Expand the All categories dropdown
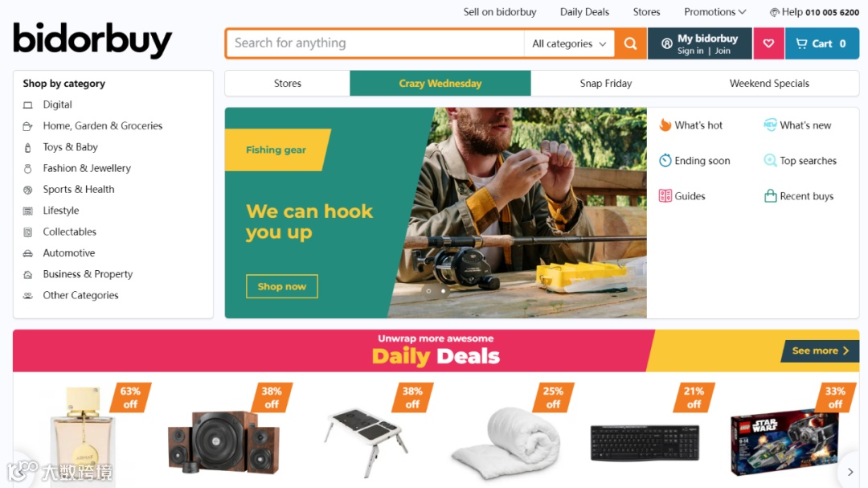The height and width of the screenshot is (488, 868). [x=569, y=43]
